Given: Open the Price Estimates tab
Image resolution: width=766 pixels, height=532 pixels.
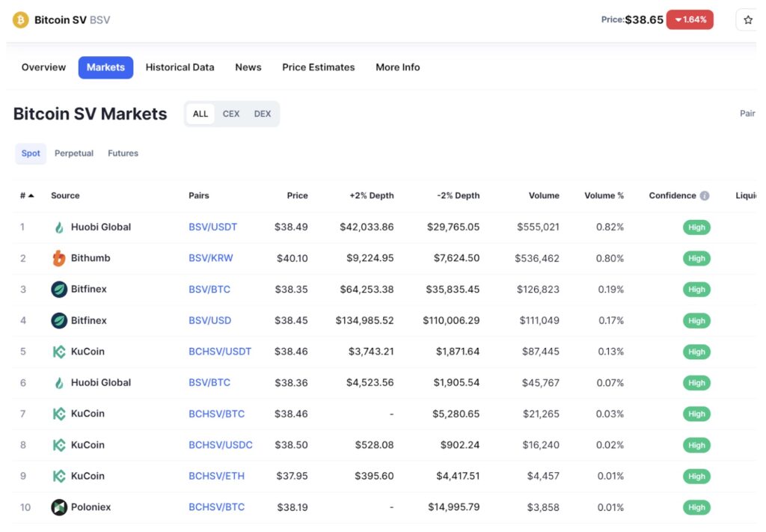Looking at the screenshot, I should [319, 67].
